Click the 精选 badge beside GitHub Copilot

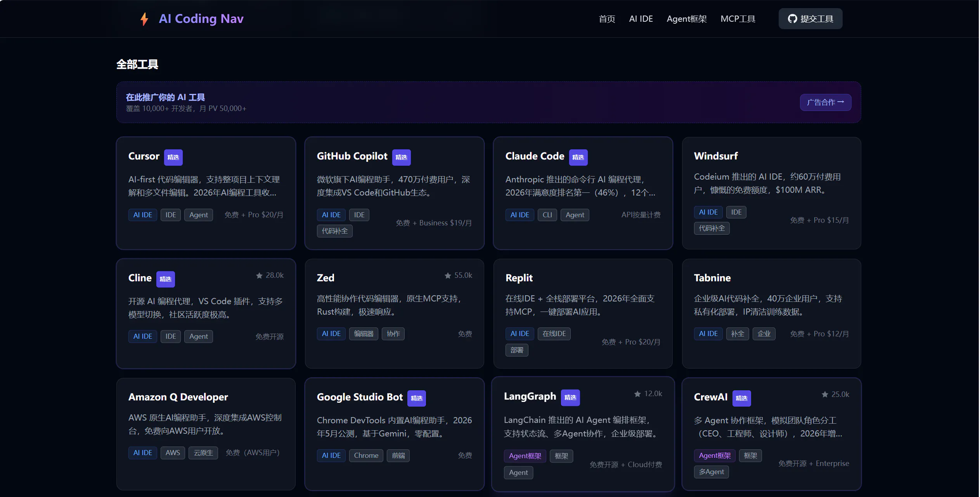(402, 157)
